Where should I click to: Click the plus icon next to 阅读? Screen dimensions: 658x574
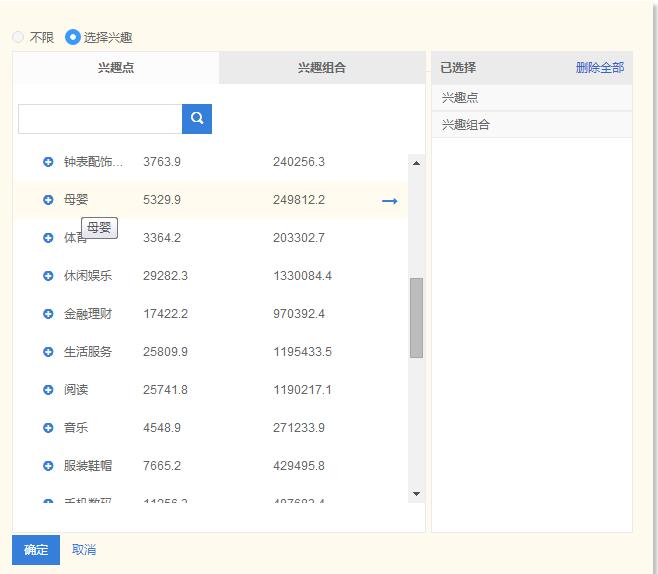pos(48,390)
